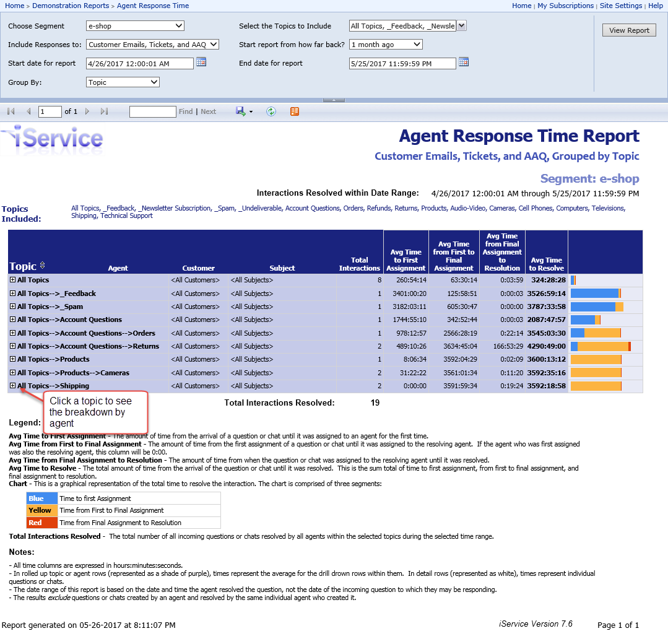Click the View Report button
Viewport: 668px width, 644px height.
click(x=629, y=30)
